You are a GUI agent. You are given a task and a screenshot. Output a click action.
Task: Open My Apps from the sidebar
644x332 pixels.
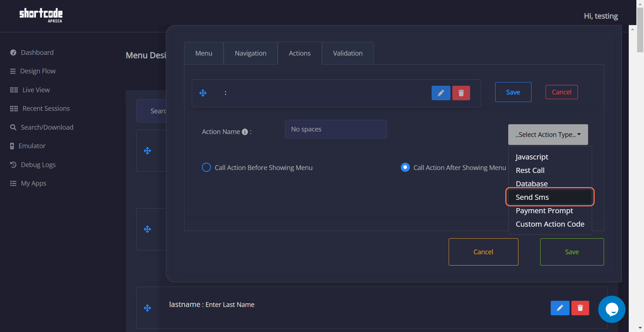[x=33, y=183]
